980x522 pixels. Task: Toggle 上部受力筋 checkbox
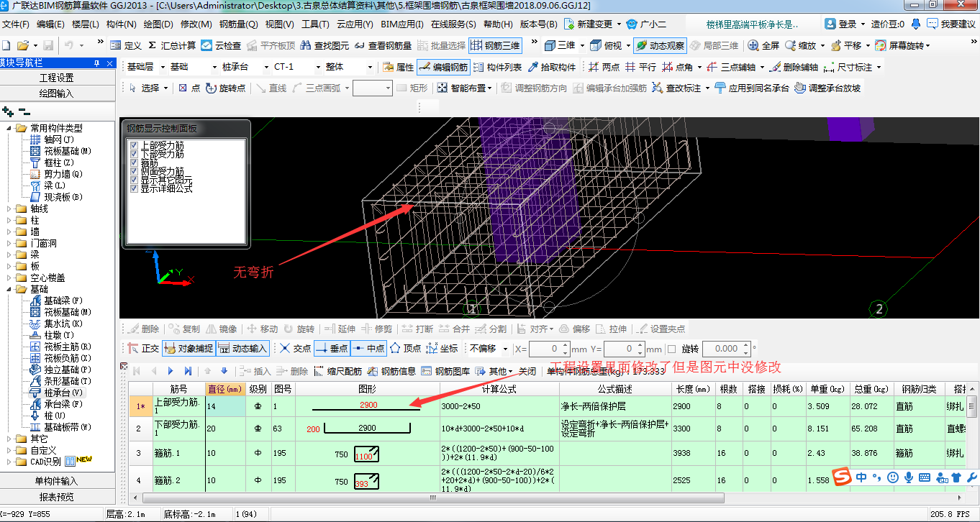click(134, 145)
